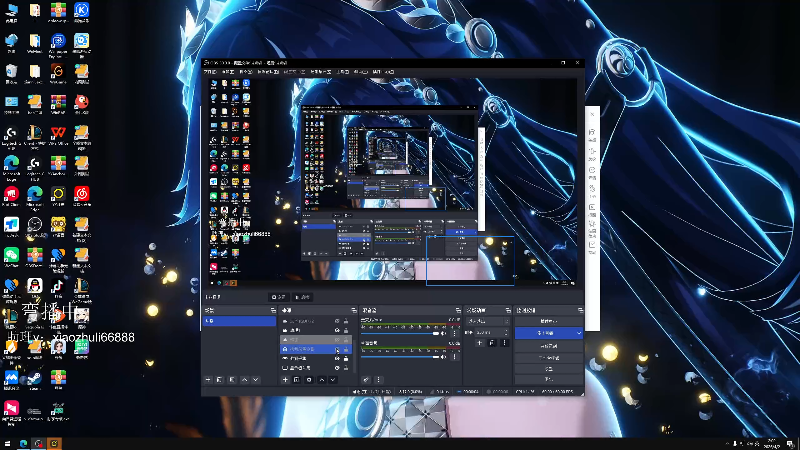Open scene filters icon in Scenes toolbar
The width and height of the screenshot is (800, 450).
click(x=232, y=380)
